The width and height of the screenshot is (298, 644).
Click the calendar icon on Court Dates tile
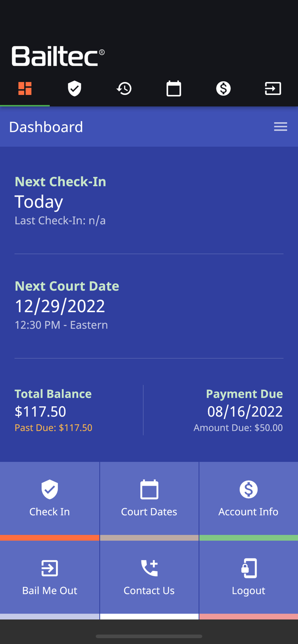149,489
